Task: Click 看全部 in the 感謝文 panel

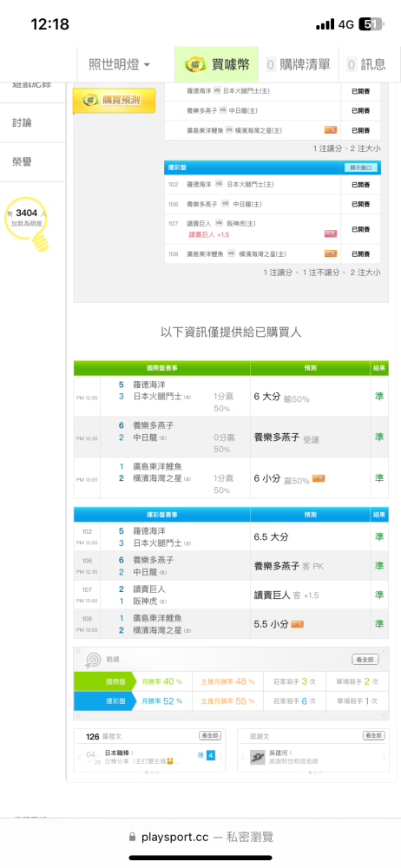Action: coord(373,736)
